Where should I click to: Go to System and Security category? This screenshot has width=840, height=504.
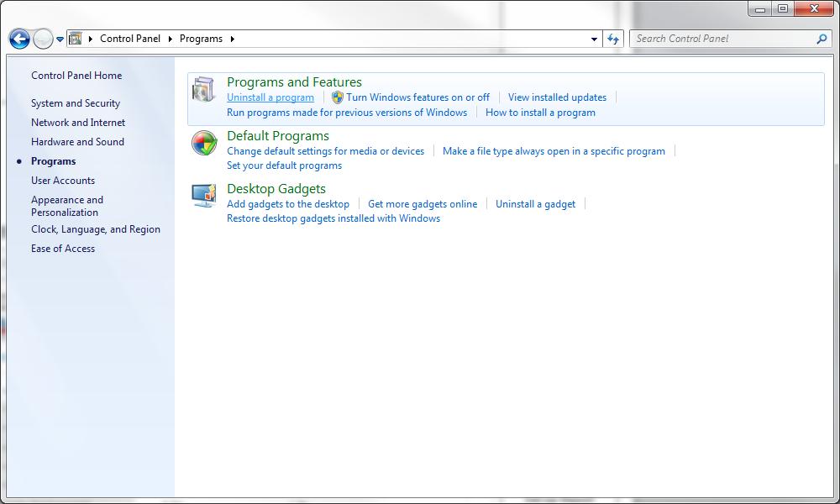[76, 103]
